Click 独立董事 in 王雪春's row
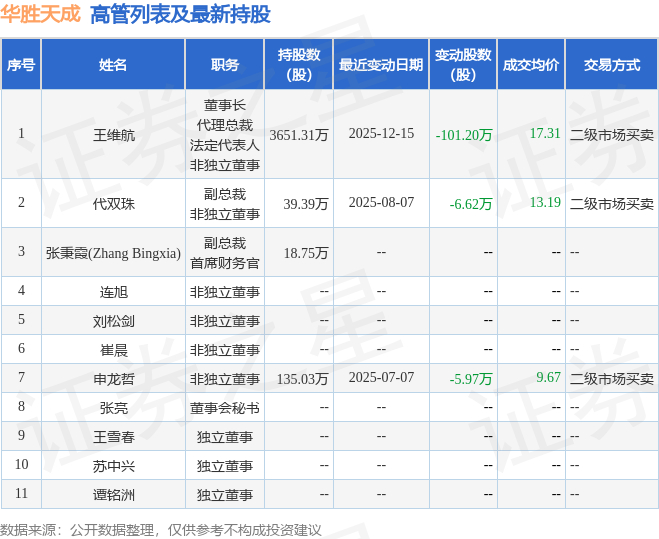This screenshot has height=539, width=659. click(x=225, y=437)
